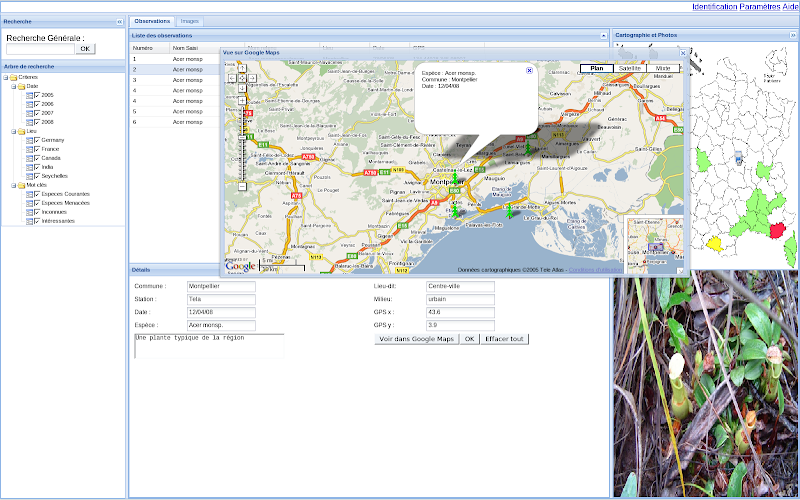Close the Acer monsp. info balloon
800x500 pixels.
[x=529, y=71]
